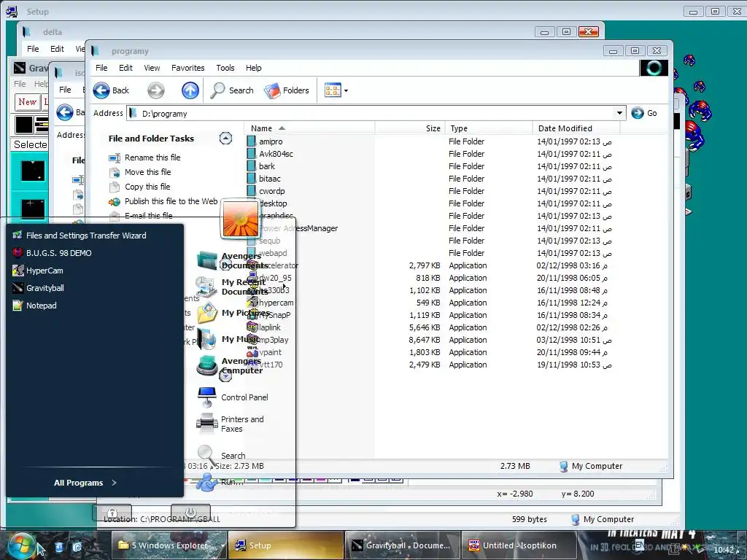Click the green Up folder arrow button
Image resolution: width=747 pixels, height=560 pixels.
pos(190,90)
